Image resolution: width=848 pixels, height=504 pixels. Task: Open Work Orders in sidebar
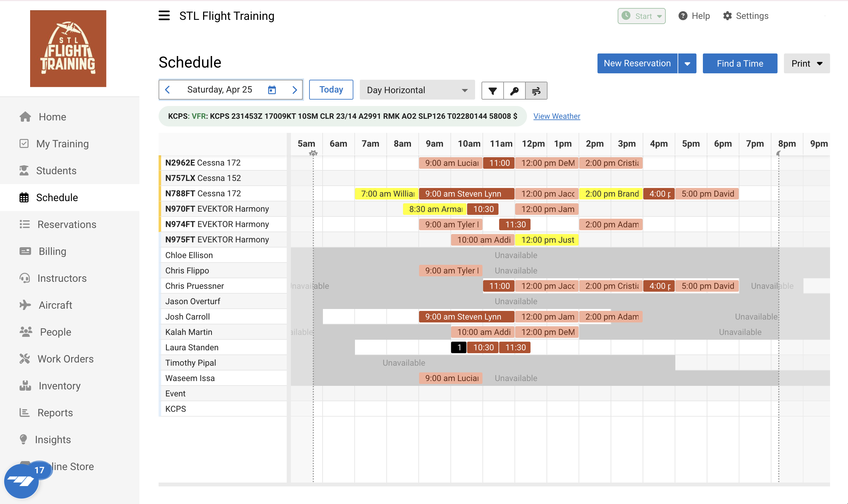click(x=65, y=359)
